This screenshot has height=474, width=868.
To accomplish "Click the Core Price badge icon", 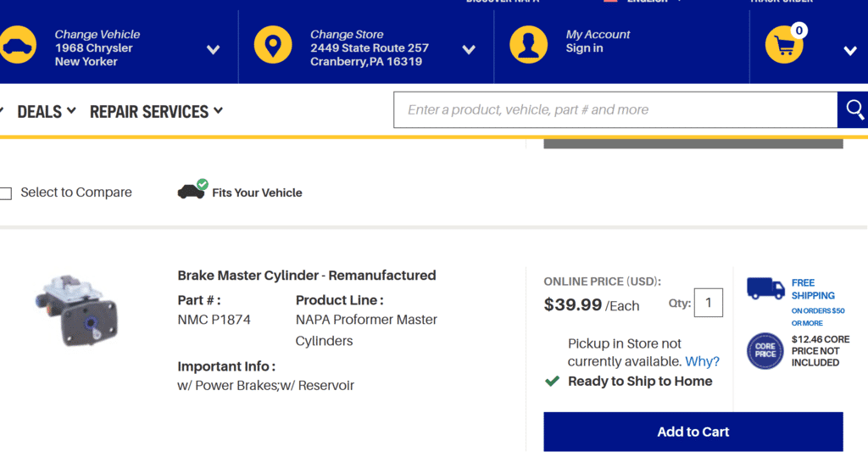I will (x=765, y=351).
